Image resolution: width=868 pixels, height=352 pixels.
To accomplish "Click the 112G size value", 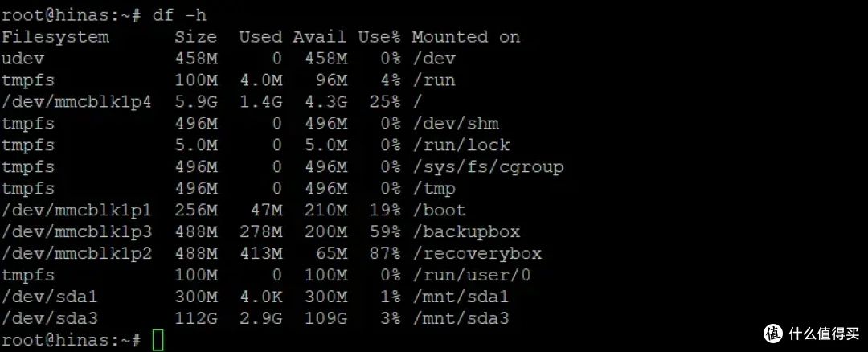I will tap(197, 318).
